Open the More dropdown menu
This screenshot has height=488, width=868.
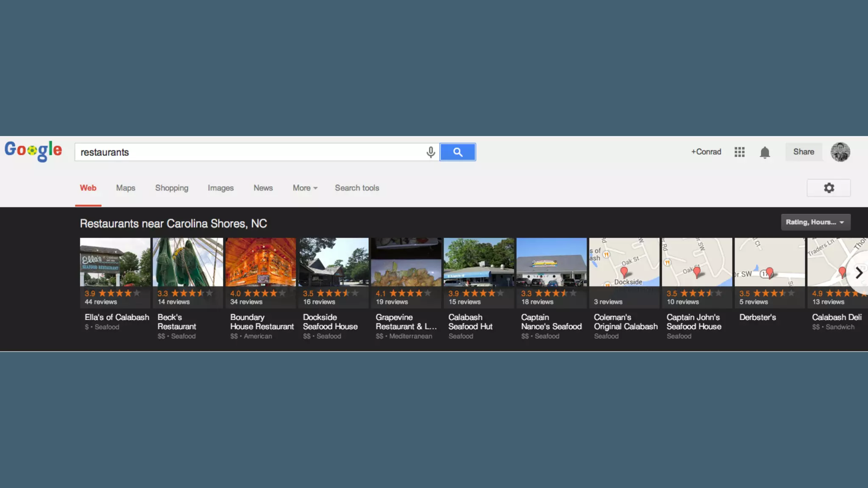[305, 188]
